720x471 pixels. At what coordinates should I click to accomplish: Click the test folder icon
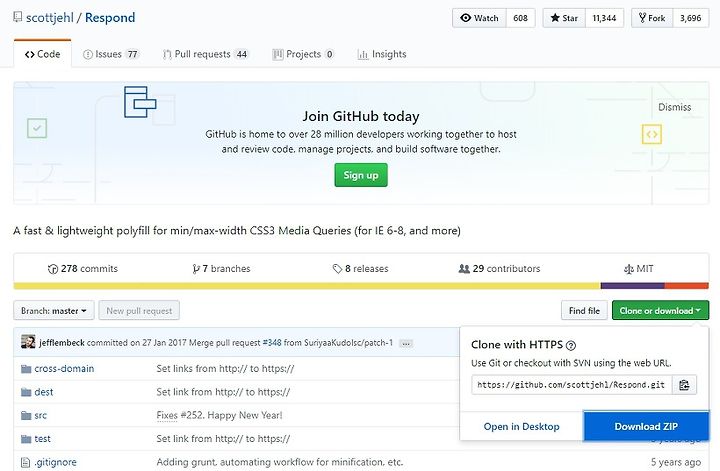pos(26,439)
